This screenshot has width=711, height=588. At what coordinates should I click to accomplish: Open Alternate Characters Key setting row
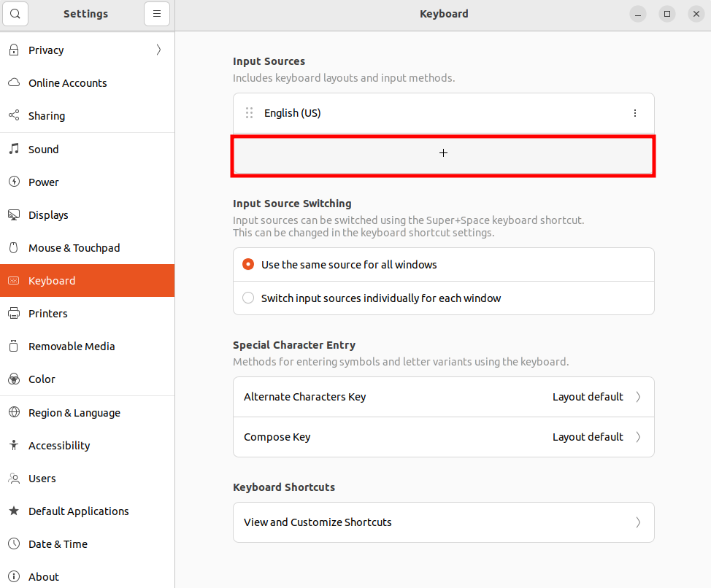(x=444, y=397)
